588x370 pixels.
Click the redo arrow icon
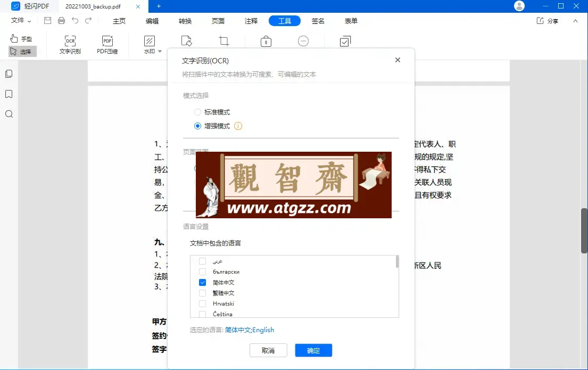pos(88,21)
